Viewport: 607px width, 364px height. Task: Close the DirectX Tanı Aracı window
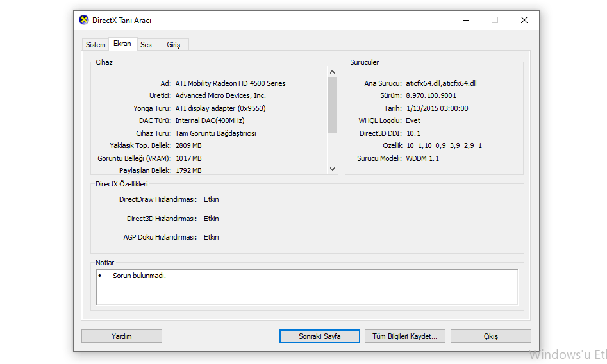point(524,20)
